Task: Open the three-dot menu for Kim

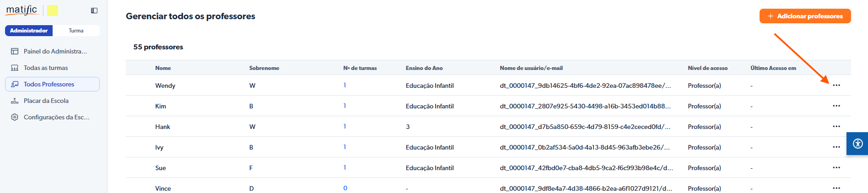Action: [x=836, y=106]
